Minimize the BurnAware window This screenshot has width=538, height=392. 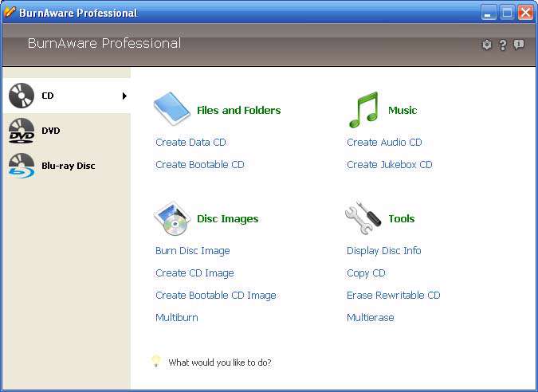[488, 13]
